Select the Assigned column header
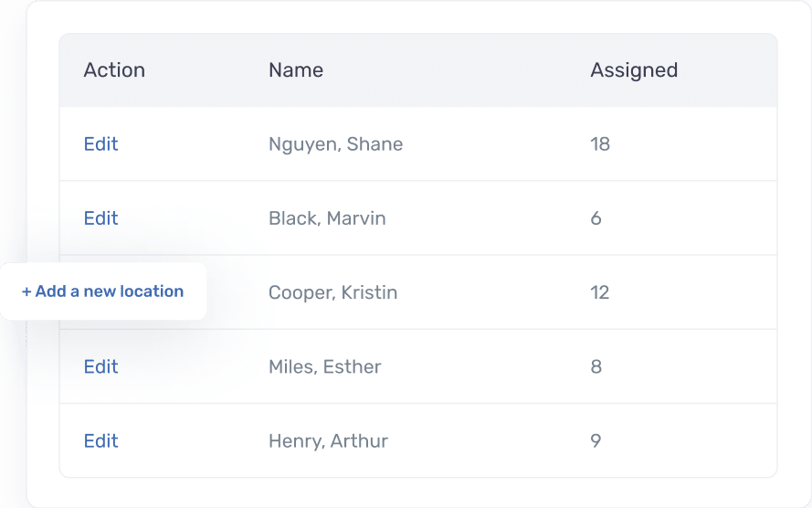The image size is (812, 508). point(634,70)
